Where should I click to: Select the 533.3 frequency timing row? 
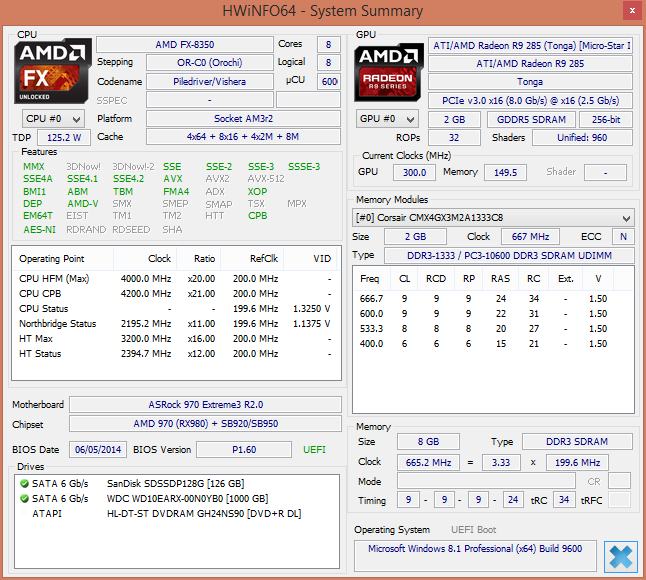pyautogui.click(x=493, y=329)
